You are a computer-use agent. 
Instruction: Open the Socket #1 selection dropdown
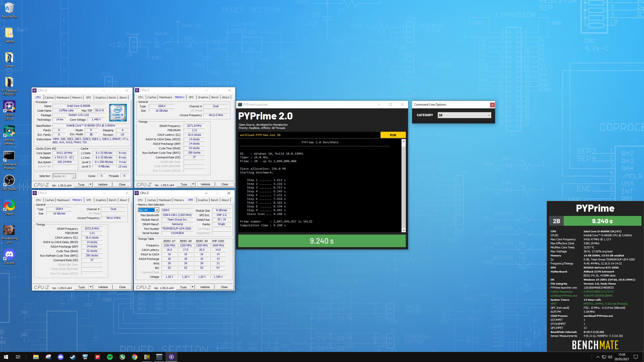(64, 176)
